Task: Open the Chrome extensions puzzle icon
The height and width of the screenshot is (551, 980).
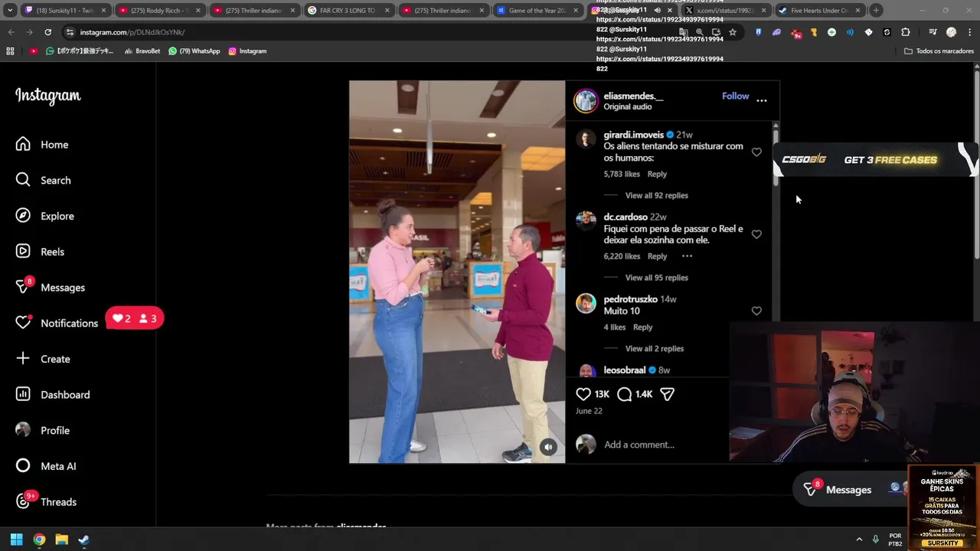Action: 906,32
